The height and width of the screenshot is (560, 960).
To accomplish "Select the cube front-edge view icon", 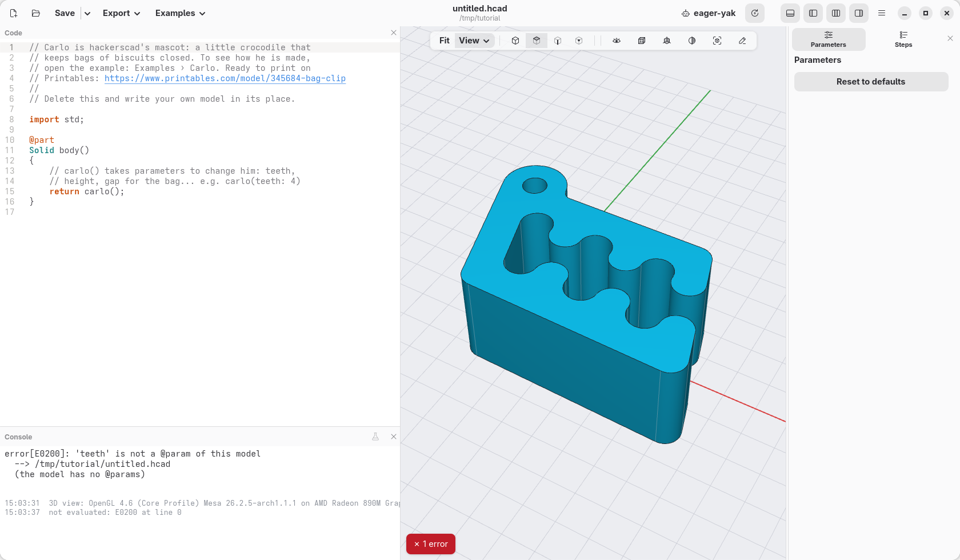I will click(558, 41).
